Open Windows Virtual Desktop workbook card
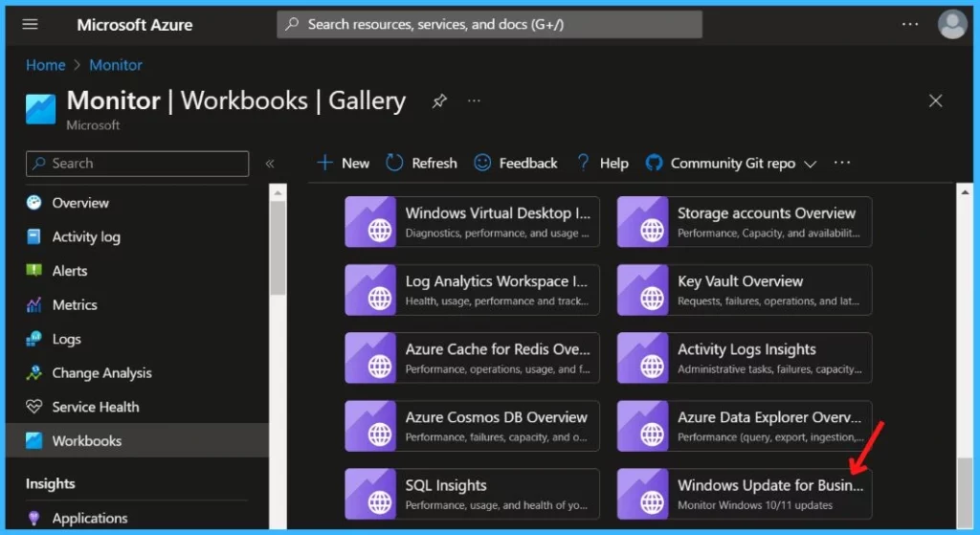The width and height of the screenshot is (980, 535). click(472, 222)
